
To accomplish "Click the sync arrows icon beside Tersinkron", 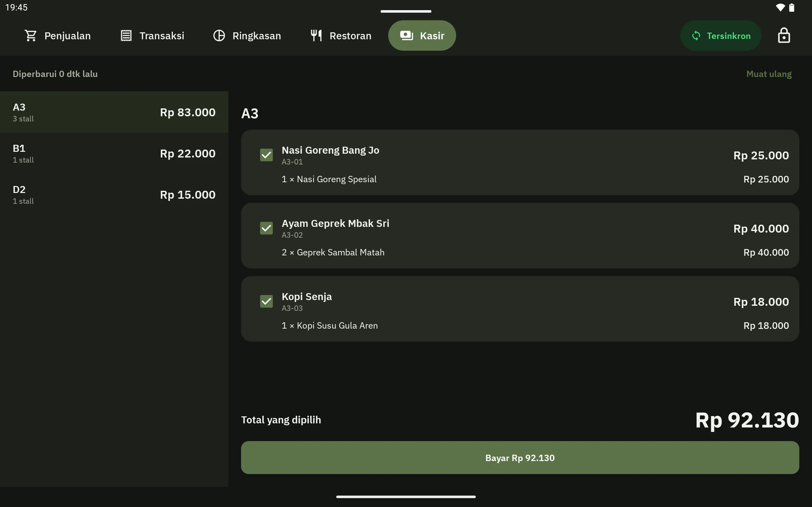I will 696,35.
